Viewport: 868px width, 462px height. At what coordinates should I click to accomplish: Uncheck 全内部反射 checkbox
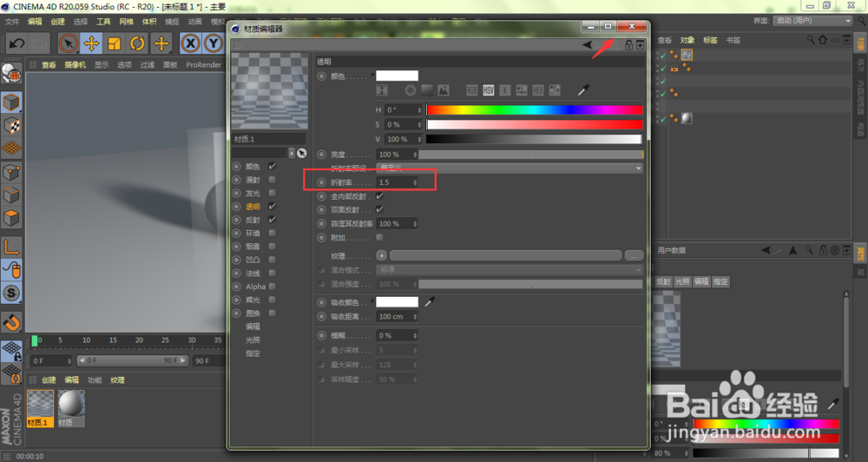[380, 196]
